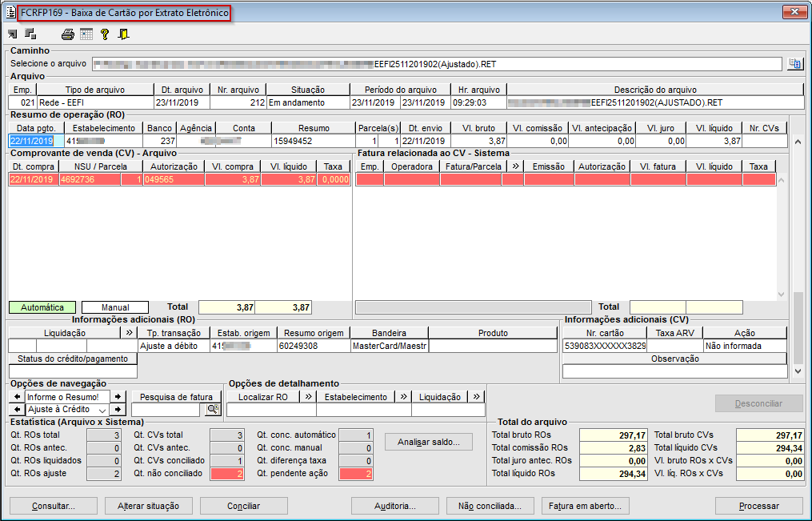
Task: Click the Alterar situação button
Action: click(149, 506)
